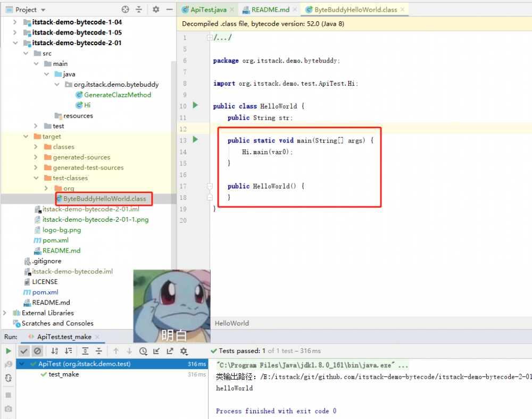Expand the itstack-demo-bytecode-1-05 module
Screen dimensions: 532x419
[14, 32]
